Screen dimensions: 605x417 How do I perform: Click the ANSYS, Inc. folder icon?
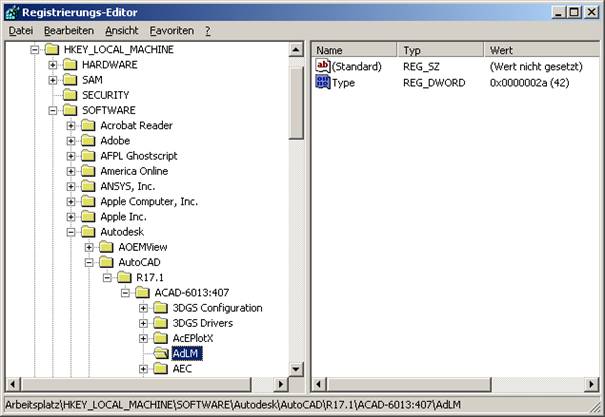tap(88, 186)
